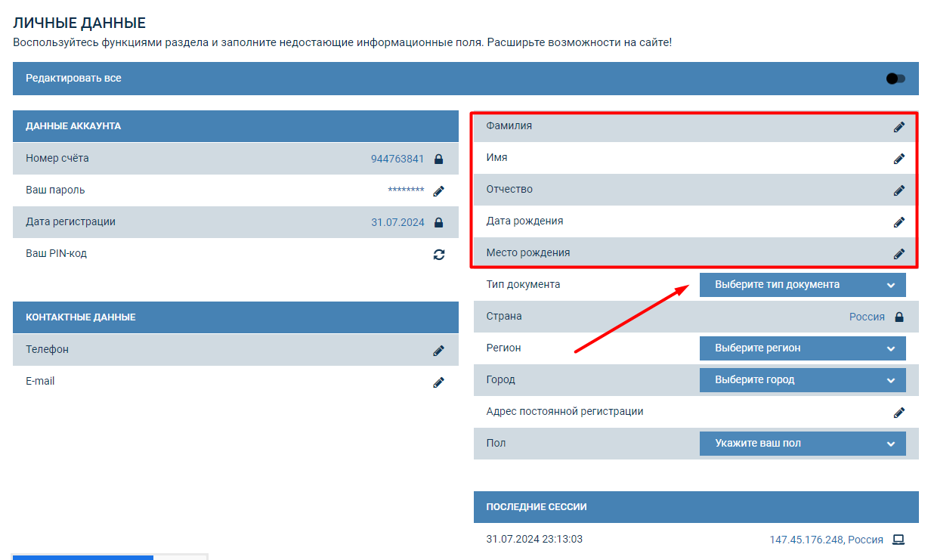Edit Отчество using its pencil icon
The image size is (931, 560).
click(x=899, y=190)
